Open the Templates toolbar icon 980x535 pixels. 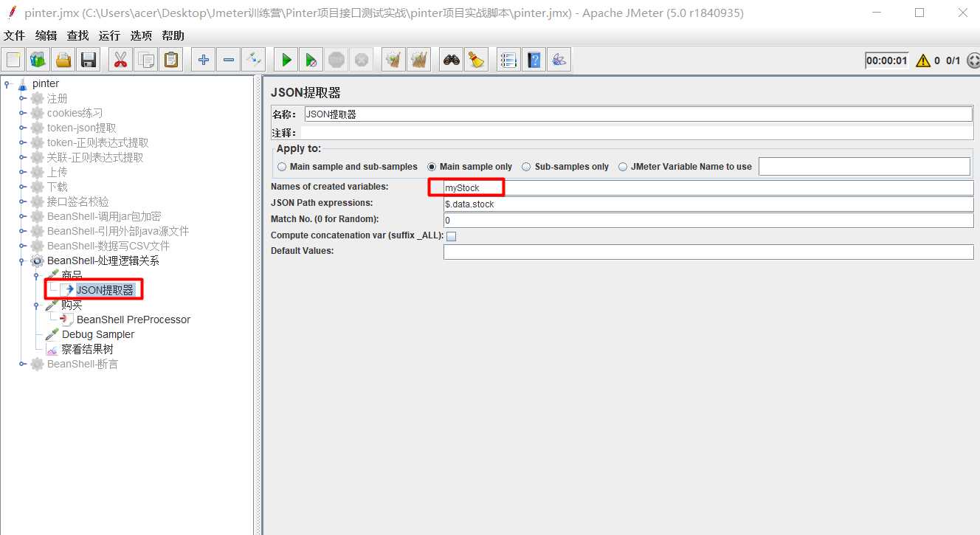[x=38, y=60]
